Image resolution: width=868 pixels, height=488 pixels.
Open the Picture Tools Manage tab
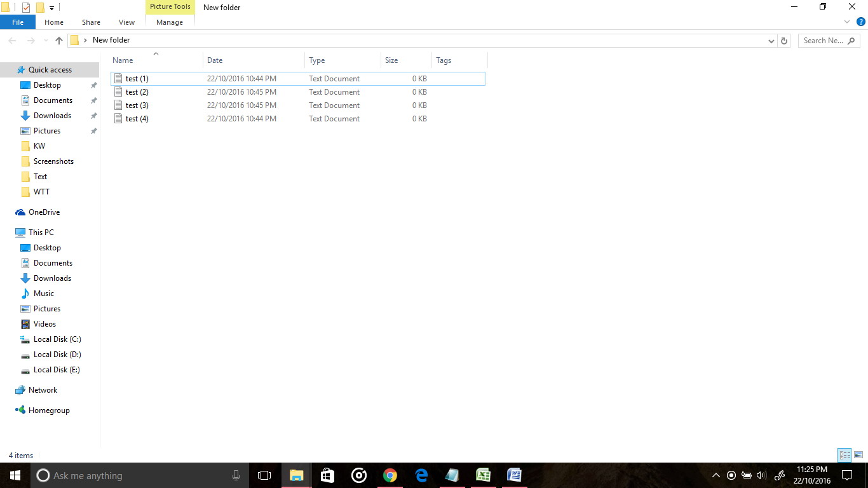(x=170, y=22)
